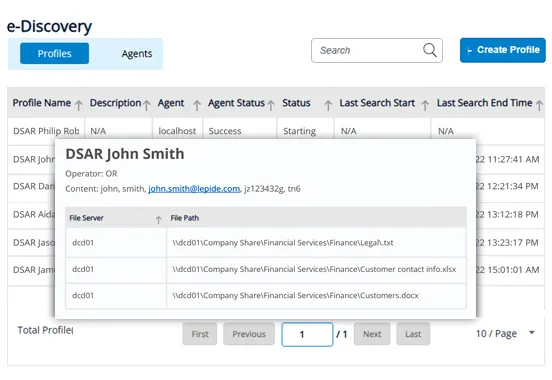Click the Last Search End Time header text

coord(484,103)
